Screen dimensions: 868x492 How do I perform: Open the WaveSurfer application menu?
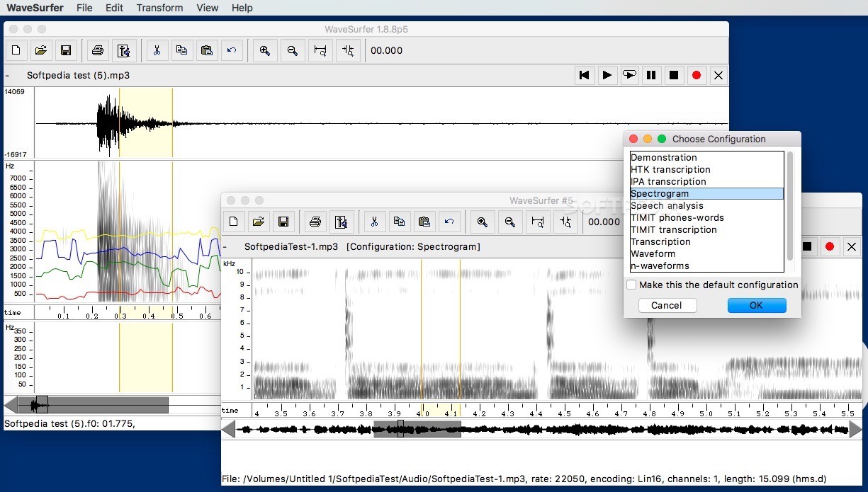point(35,8)
